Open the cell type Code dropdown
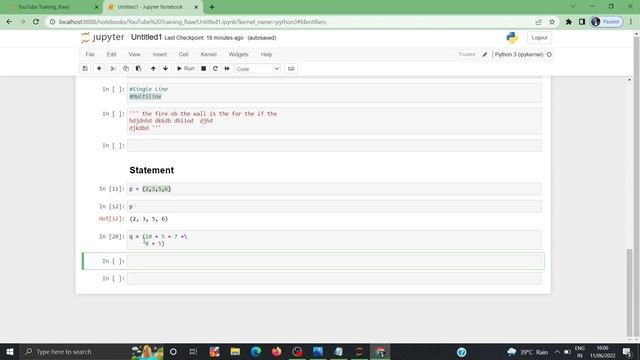The image size is (640, 360). click(x=258, y=69)
